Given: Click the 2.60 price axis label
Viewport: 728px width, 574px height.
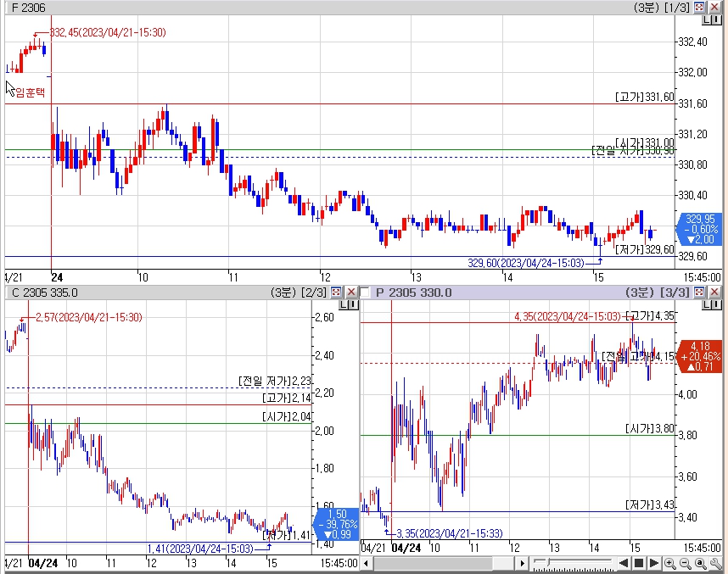Looking at the screenshot, I should [x=324, y=317].
